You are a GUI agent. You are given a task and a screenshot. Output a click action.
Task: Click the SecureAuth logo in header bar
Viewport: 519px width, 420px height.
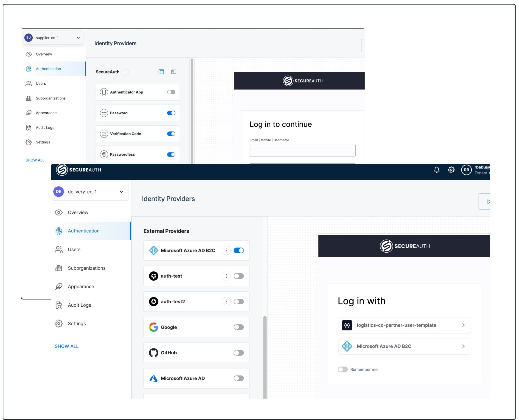coord(78,170)
